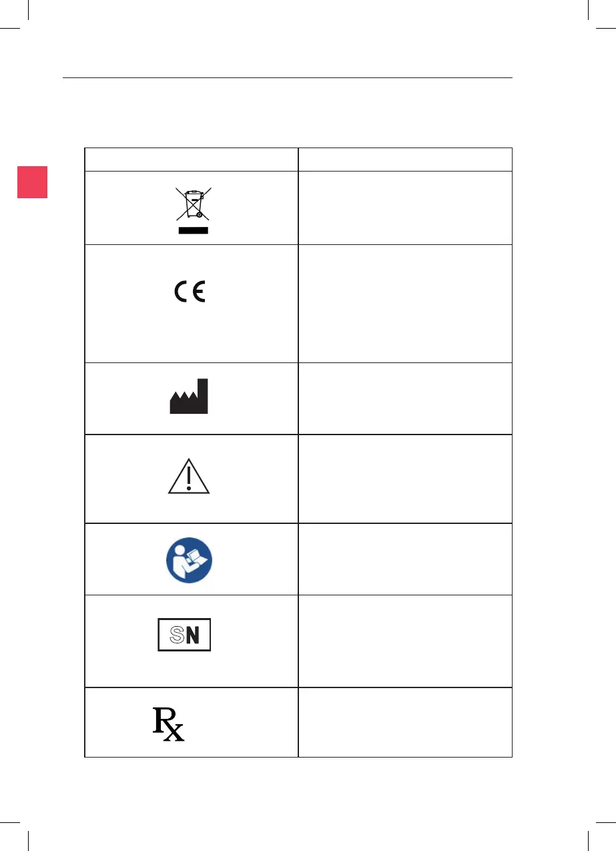Select the CE conformity mark
This screenshot has height=851, width=616.
(x=190, y=292)
